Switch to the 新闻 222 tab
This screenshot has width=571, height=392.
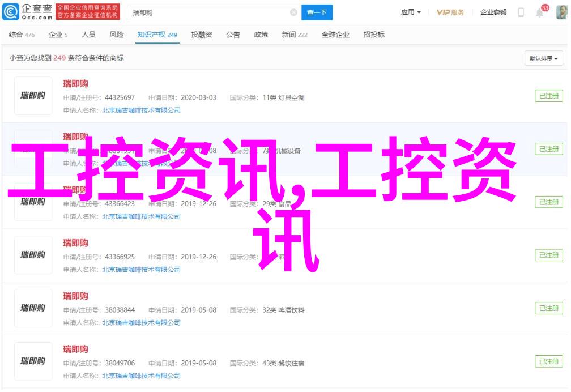point(295,35)
